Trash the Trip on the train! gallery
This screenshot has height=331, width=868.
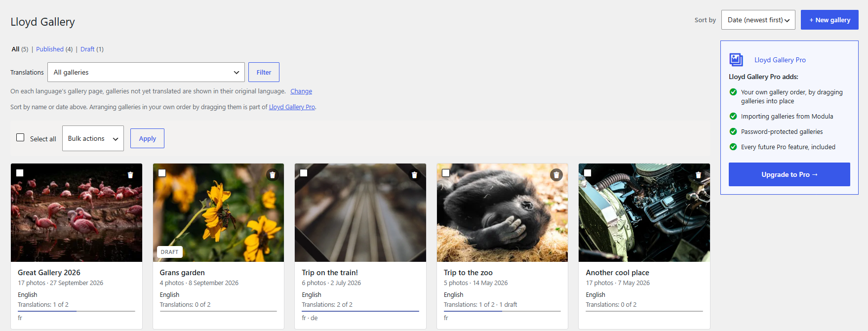point(414,175)
